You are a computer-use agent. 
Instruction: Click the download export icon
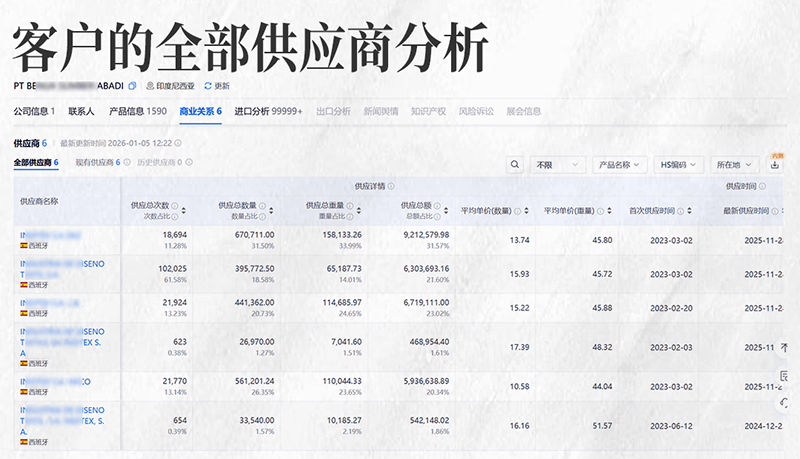click(x=775, y=164)
